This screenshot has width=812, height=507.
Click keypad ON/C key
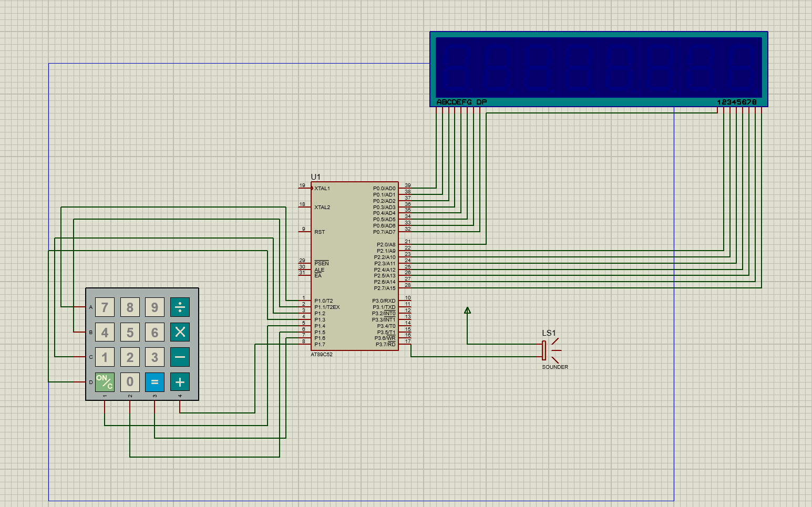[105, 382]
